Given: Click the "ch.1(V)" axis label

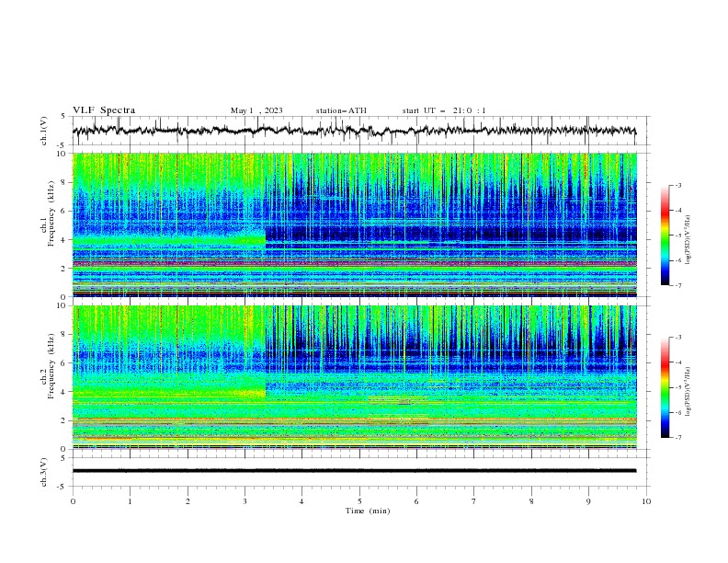Looking at the screenshot, I should pos(44,131).
